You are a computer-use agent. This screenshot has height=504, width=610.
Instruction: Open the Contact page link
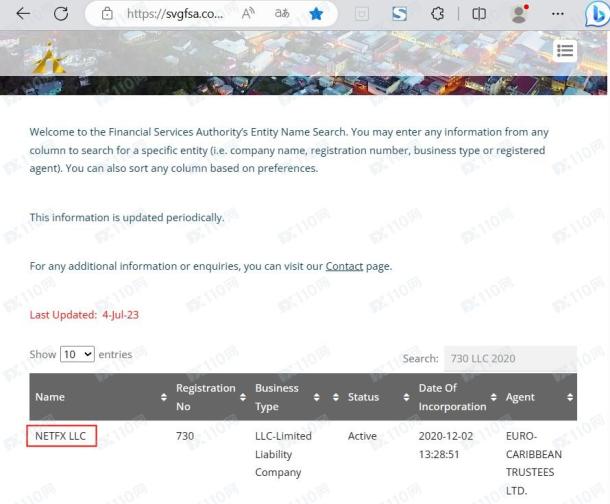point(344,266)
